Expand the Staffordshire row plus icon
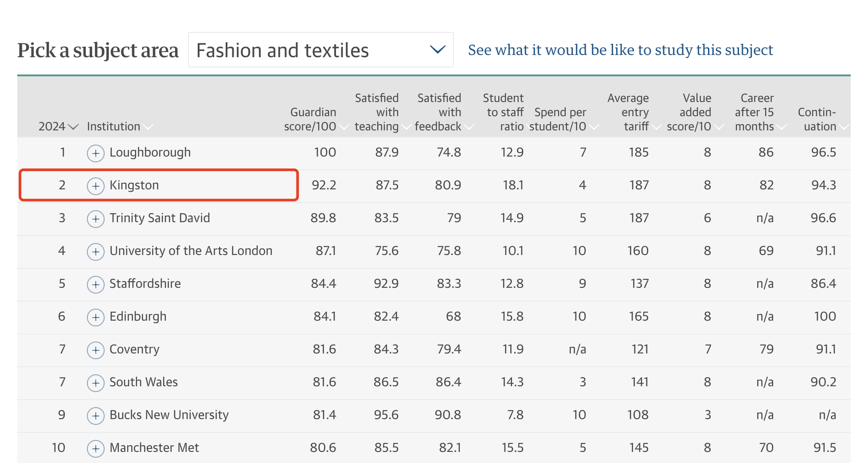This screenshot has height=463, width=868. point(95,285)
